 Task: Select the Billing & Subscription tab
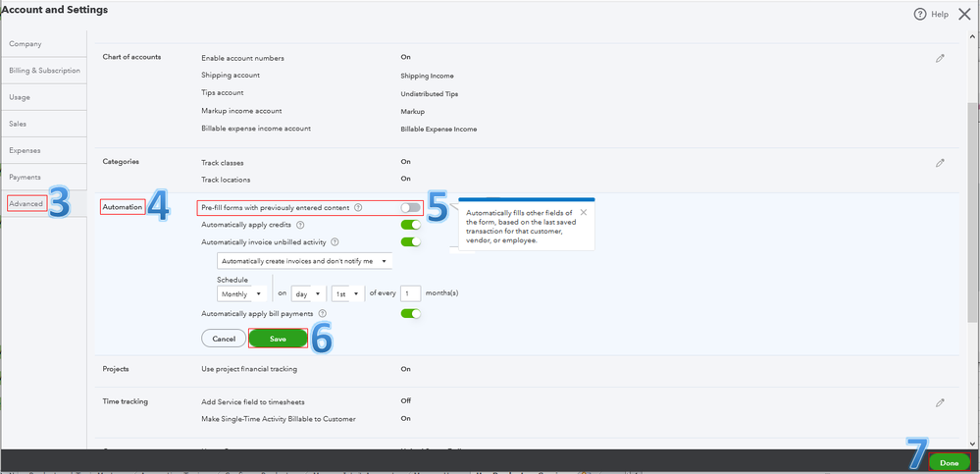click(44, 71)
